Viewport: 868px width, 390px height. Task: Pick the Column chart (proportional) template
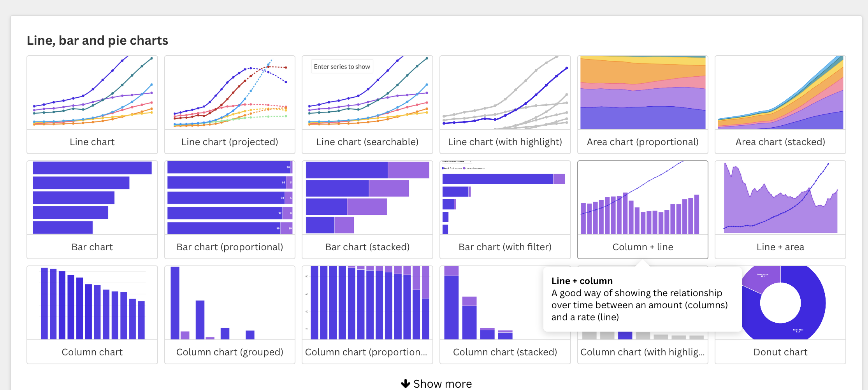367,314
